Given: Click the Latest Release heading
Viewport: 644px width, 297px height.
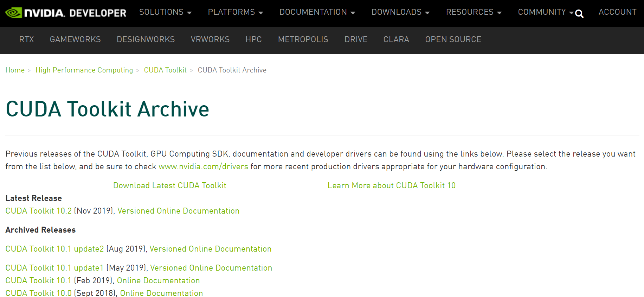Looking at the screenshot, I should tap(34, 198).
